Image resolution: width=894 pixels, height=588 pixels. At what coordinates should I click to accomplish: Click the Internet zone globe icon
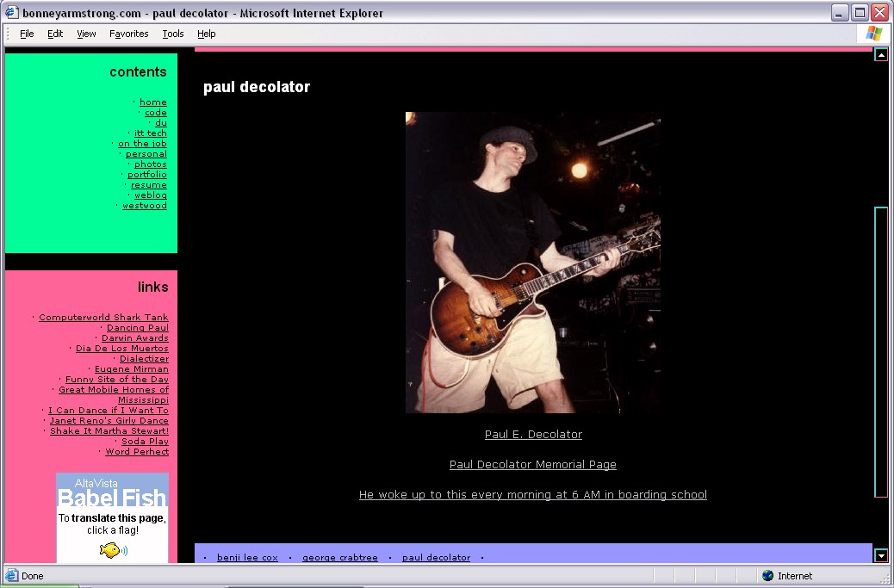click(x=767, y=576)
